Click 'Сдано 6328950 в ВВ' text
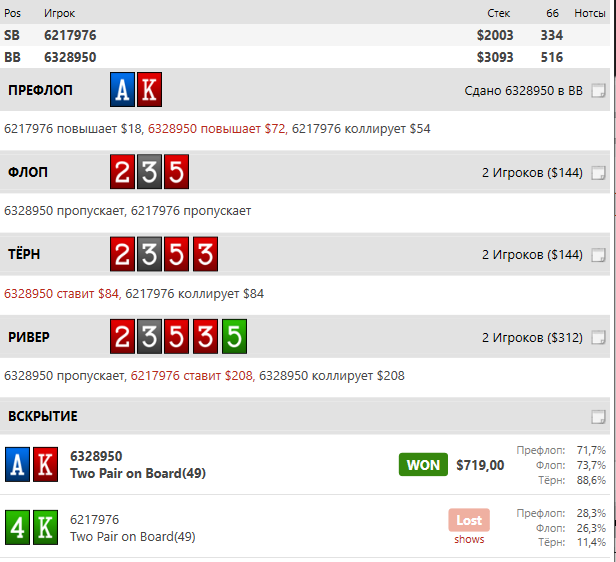 pos(523,91)
